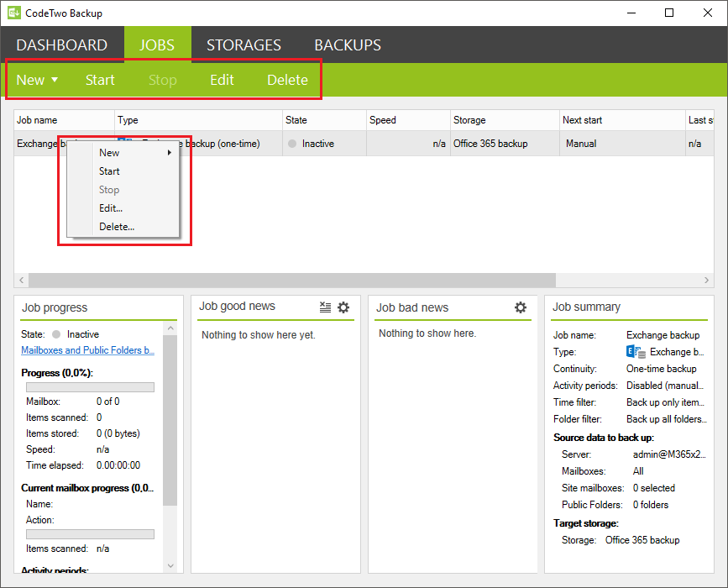Open the New dropdown in the toolbar
The height and width of the screenshot is (588, 728).
pyautogui.click(x=37, y=80)
